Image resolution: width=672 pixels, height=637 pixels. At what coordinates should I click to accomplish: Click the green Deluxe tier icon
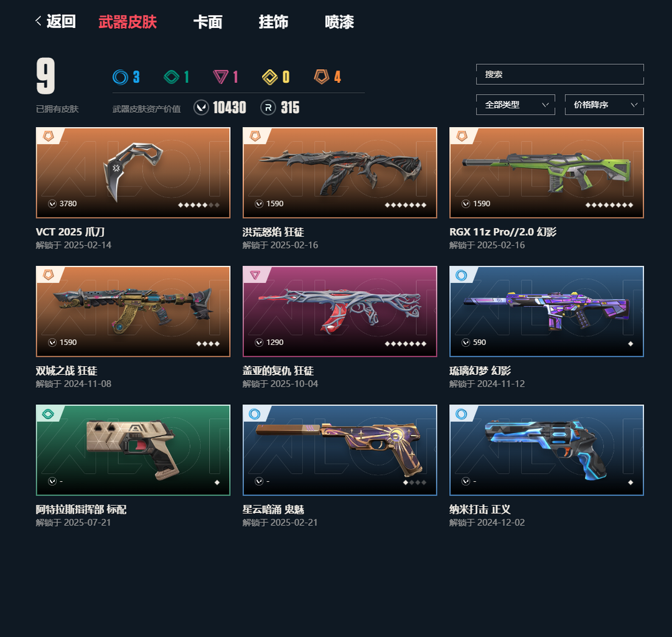point(172,77)
